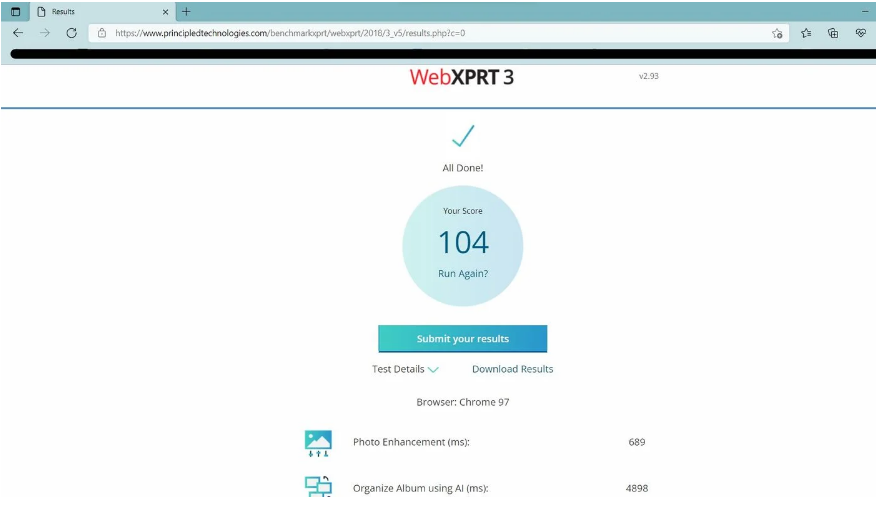
Task: Click the Download Results link
Action: [512, 369]
